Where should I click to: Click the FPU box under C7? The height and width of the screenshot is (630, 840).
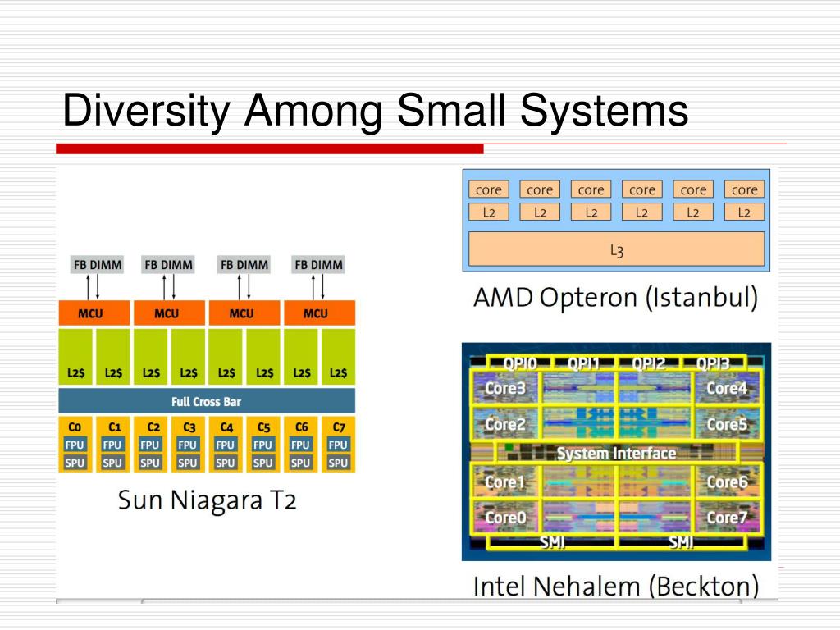338,445
